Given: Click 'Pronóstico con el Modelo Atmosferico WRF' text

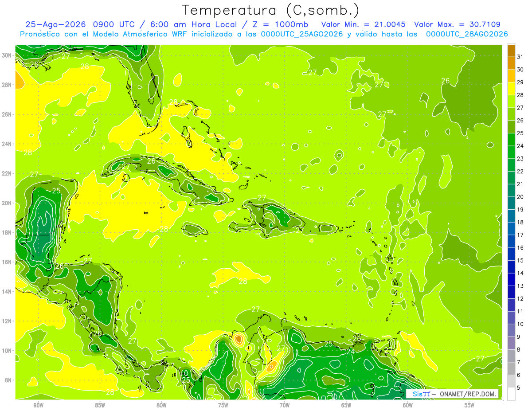Looking at the screenshot, I should (x=105, y=34).
